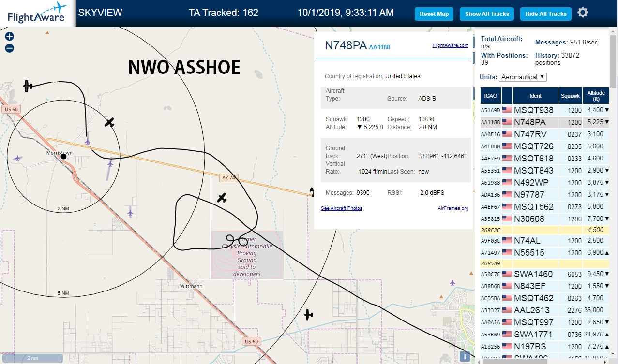
Task: Select the MSQT938 aircraft row
Action: 545,110
